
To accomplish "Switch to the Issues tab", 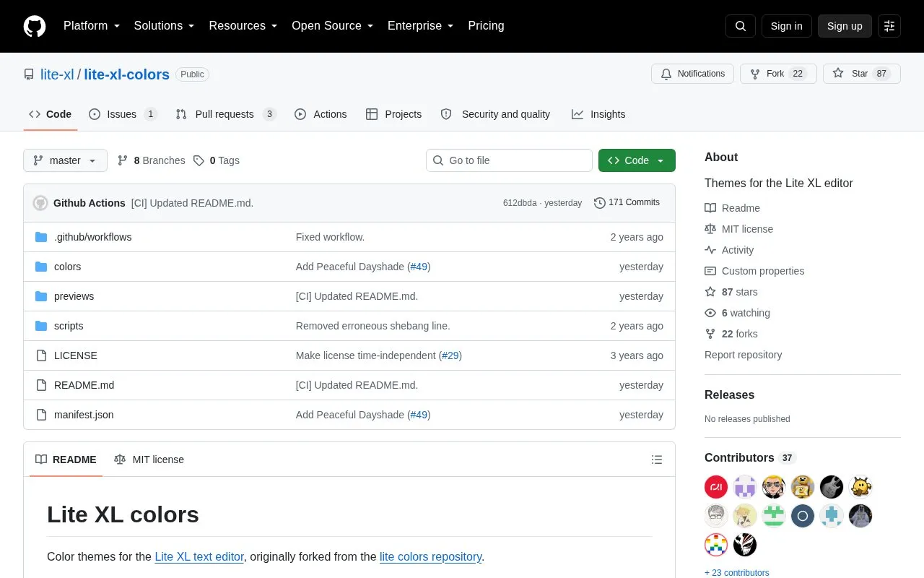I will (123, 114).
